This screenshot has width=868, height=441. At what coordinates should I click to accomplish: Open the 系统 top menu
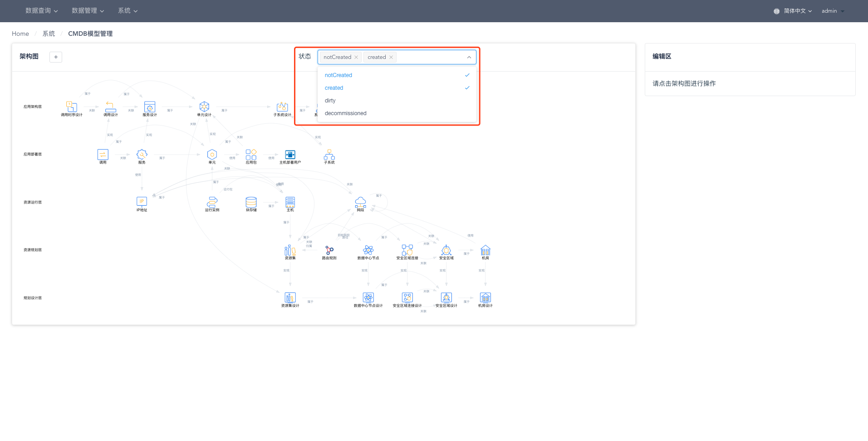tap(128, 11)
